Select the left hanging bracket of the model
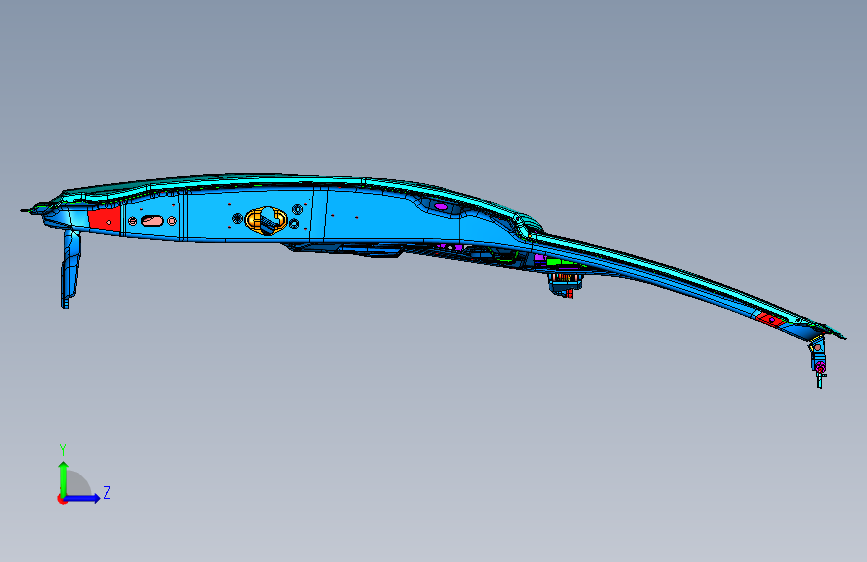 click(70, 269)
